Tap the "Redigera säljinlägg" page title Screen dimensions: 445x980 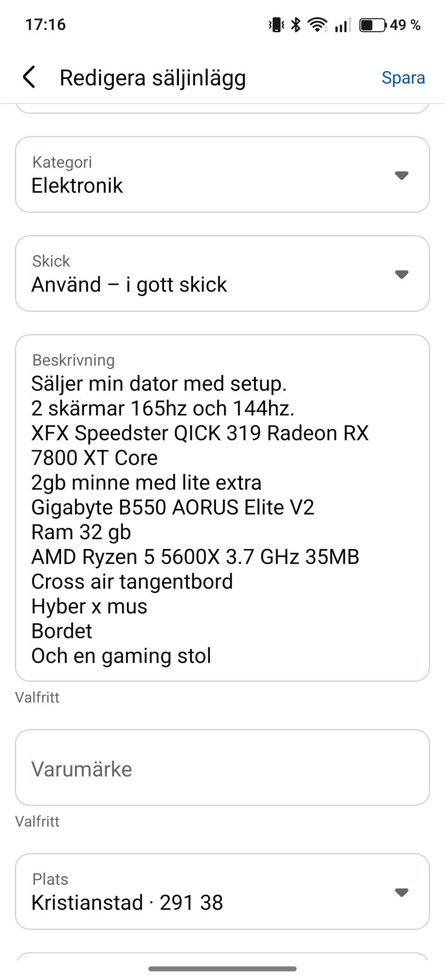[x=153, y=77]
